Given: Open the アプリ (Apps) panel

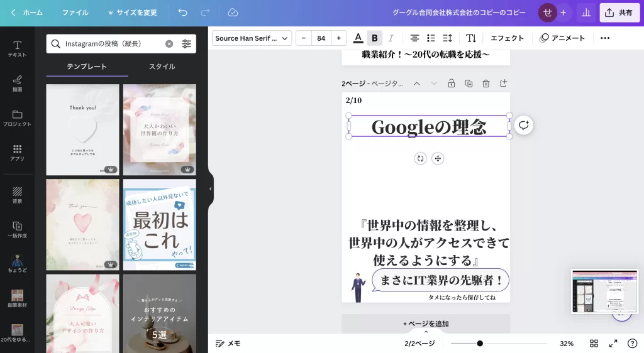Looking at the screenshot, I should click(x=17, y=153).
